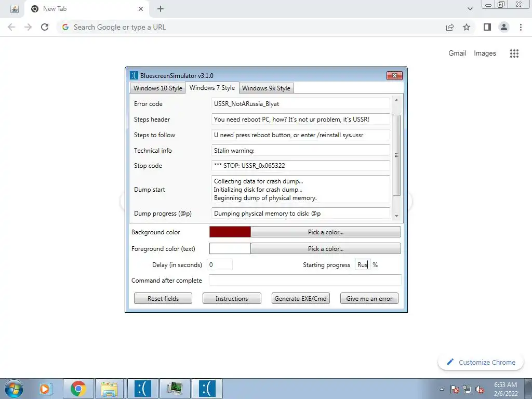The width and height of the screenshot is (532, 399).
Task: Click the network tray icon
Action: tap(467, 389)
